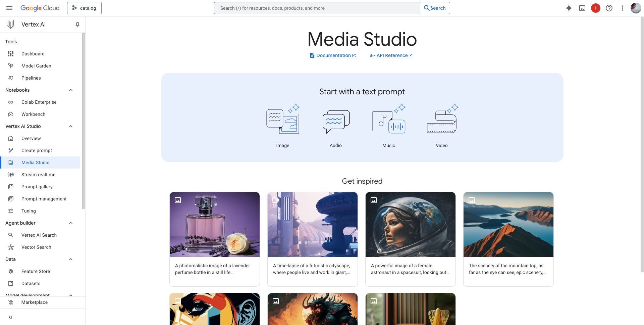
Task: Pin the Vertex AI product
Action: [x=77, y=25]
